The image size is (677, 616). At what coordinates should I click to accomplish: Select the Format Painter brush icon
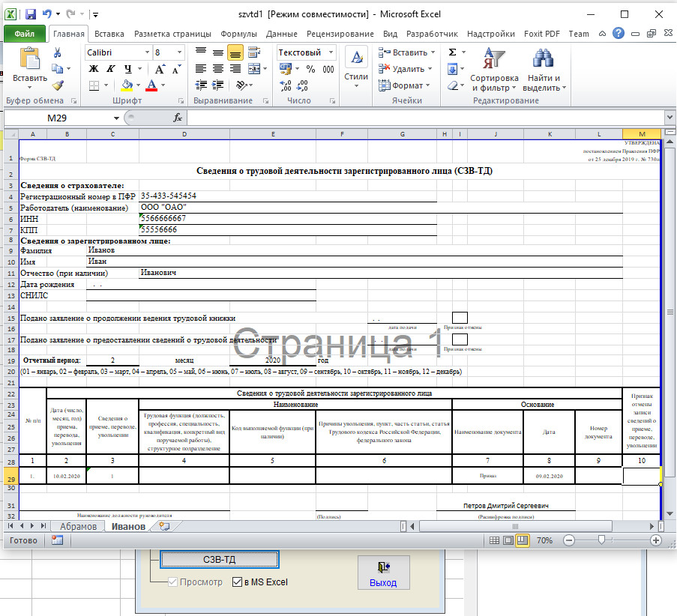tap(57, 85)
